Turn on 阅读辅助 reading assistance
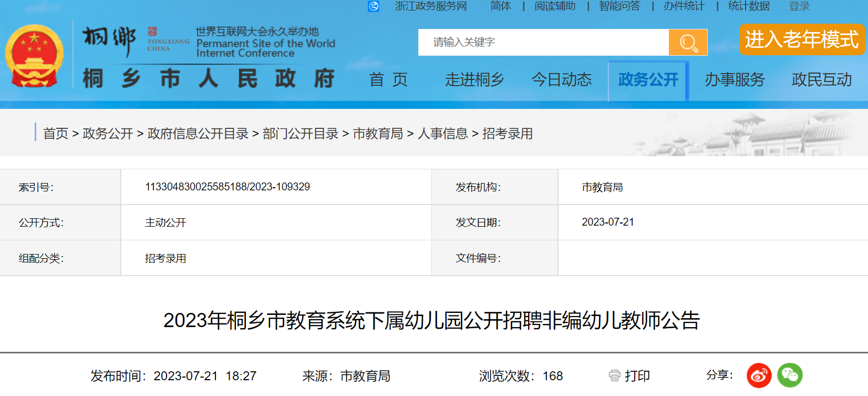 555,6
